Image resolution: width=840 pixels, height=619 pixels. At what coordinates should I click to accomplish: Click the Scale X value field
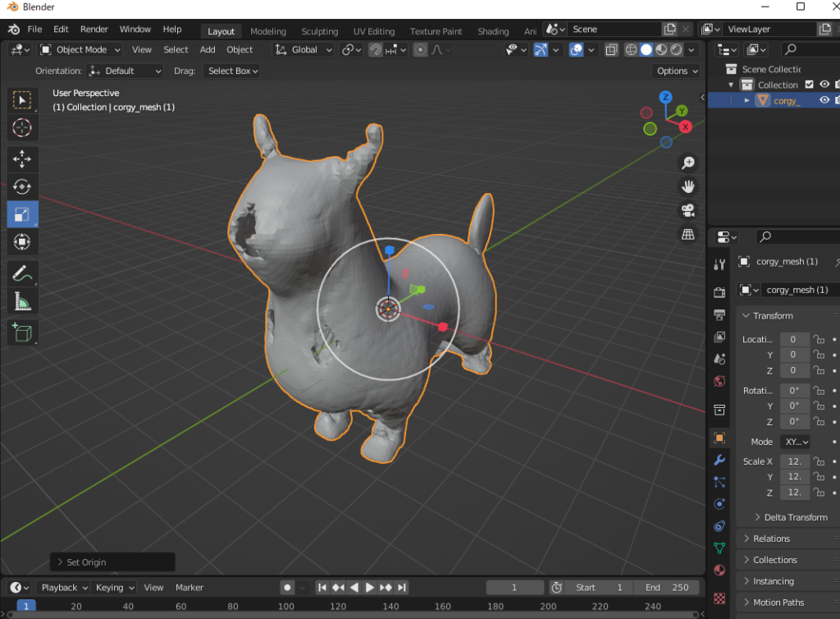point(793,461)
